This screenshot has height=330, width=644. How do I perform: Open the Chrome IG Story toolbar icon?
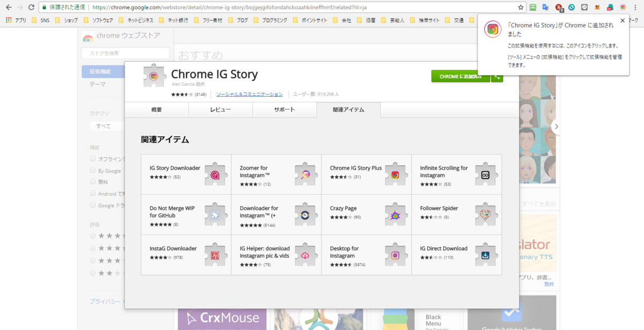point(623,8)
